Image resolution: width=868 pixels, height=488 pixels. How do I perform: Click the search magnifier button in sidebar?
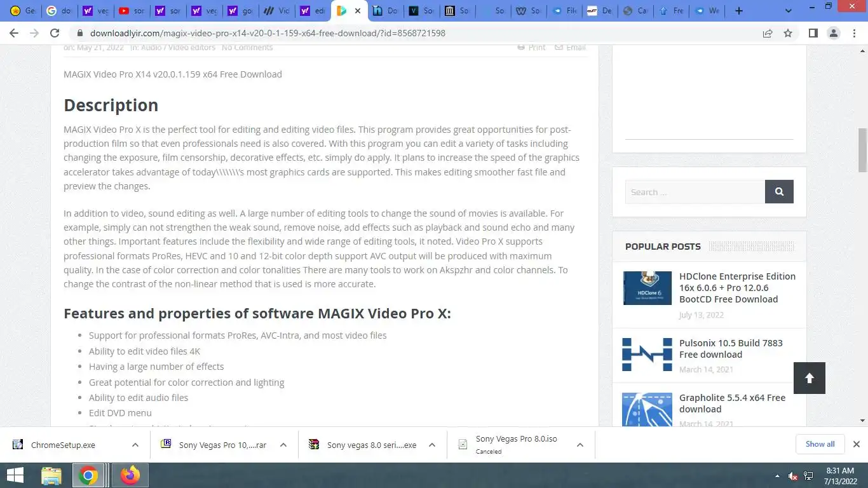pos(779,192)
